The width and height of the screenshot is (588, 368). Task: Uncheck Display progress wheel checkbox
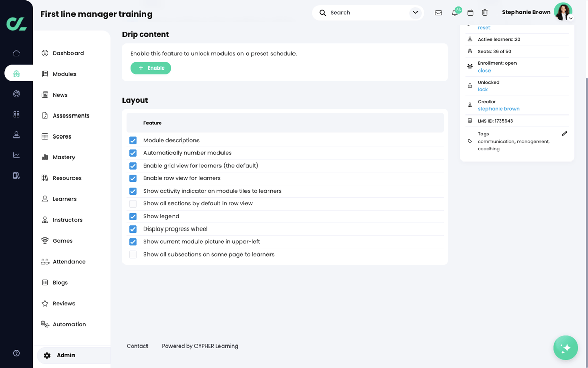coord(133,229)
